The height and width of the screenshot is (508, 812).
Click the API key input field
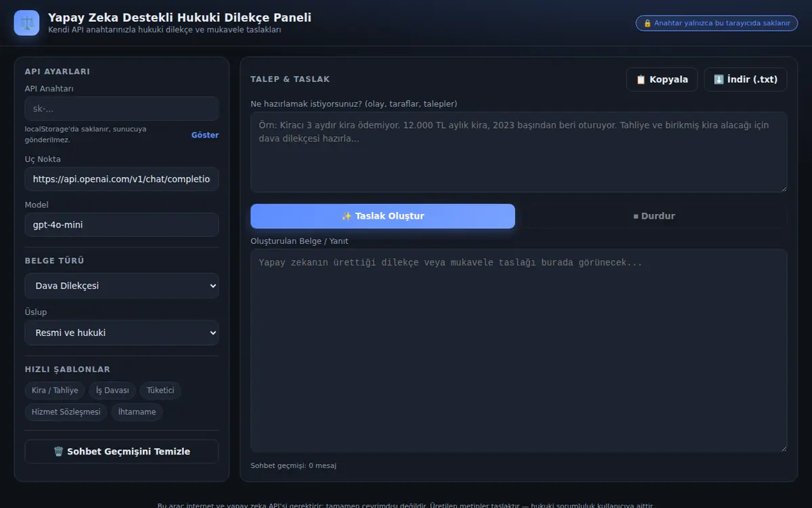[x=122, y=109]
